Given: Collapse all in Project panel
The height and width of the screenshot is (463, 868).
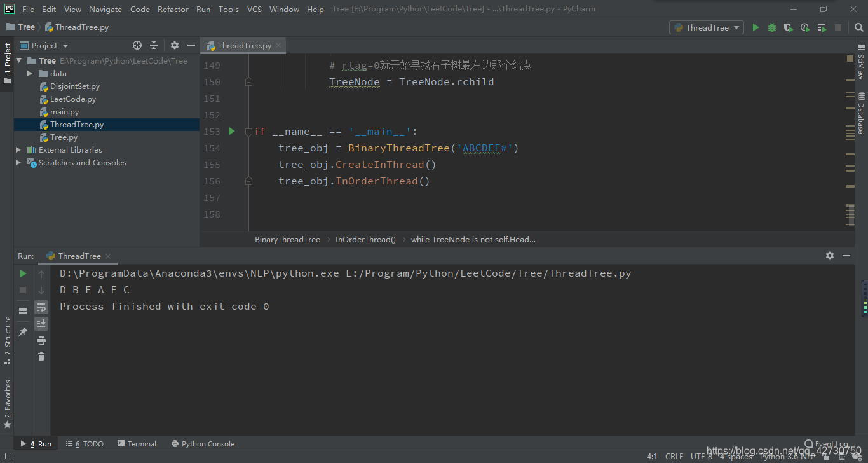Looking at the screenshot, I should click(x=154, y=45).
